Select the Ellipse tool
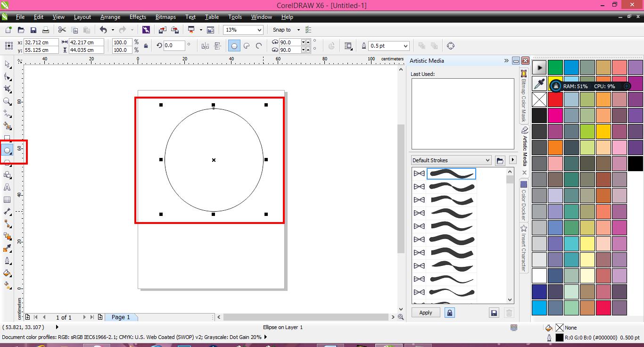Image resolution: width=644 pixels, height=347 pixels. (7, 150)
